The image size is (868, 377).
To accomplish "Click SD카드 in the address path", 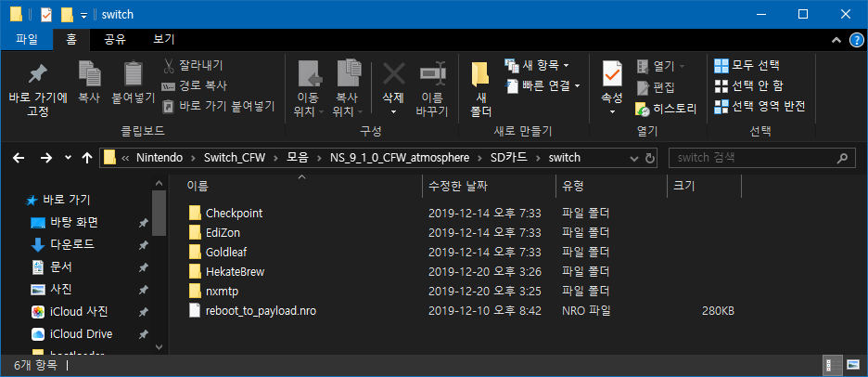I will [508, 158].
